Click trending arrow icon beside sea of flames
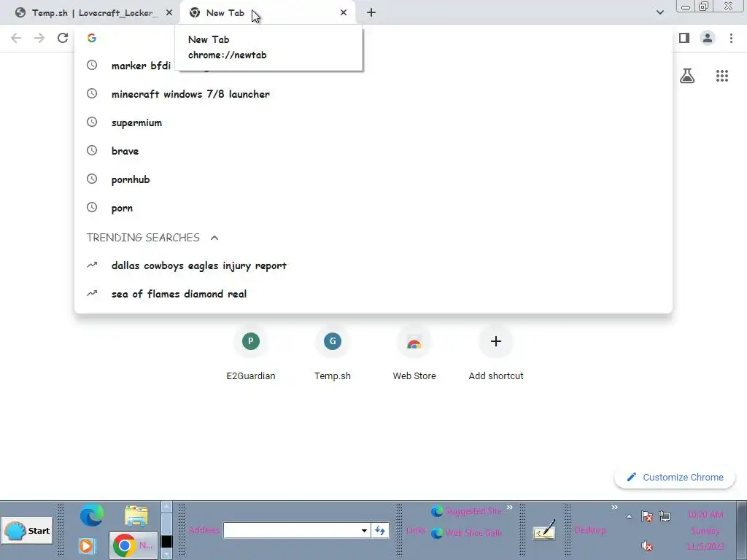Viewport: 747px width, 560px height. pos(92,293)
